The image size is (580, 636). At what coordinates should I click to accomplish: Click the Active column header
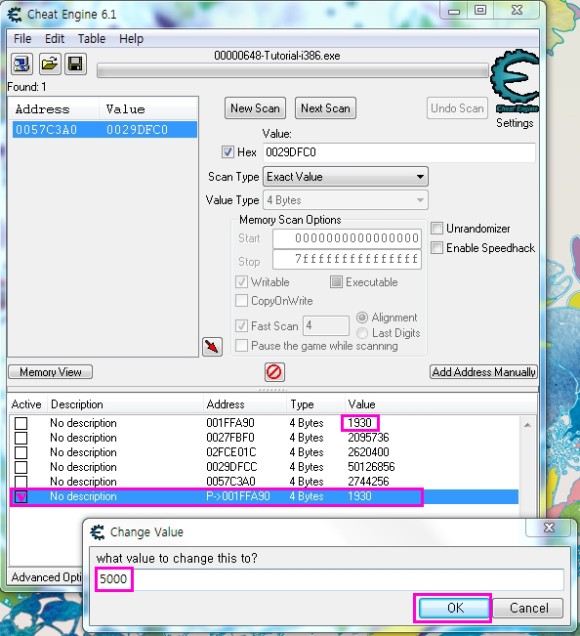point(27,404)
